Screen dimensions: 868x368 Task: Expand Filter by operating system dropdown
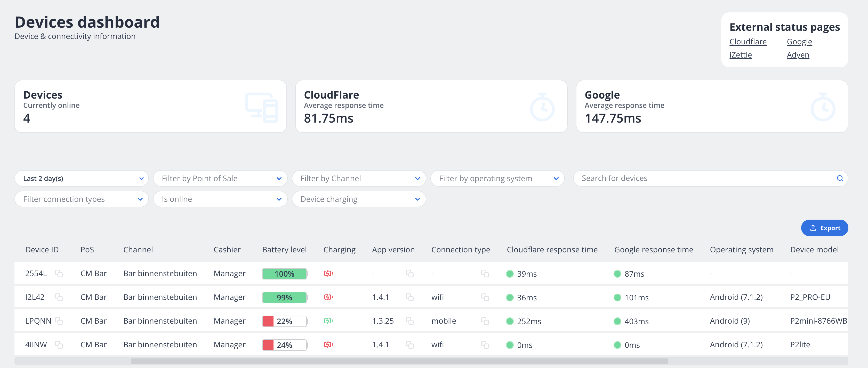pos(497,178)
